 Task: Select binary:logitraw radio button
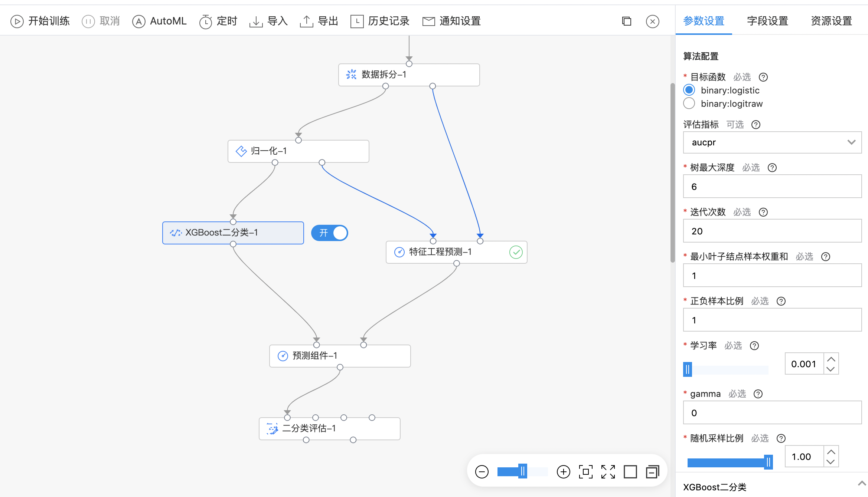689,103
